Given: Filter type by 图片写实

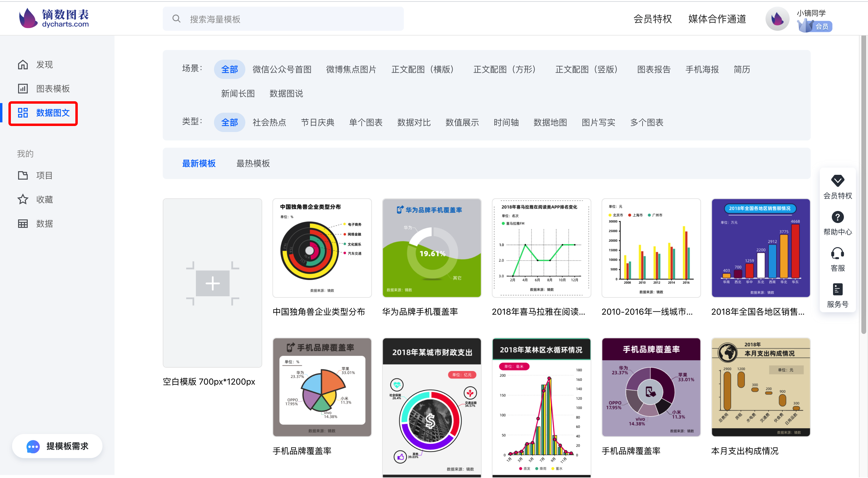Looking at the screenshot, I should [599, 123].
